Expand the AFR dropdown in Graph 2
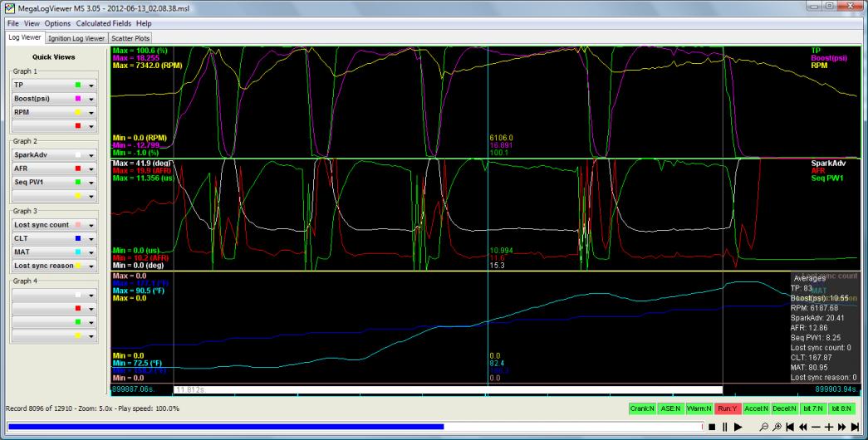Viewport: 868px width, 440px height. [91, 168]
